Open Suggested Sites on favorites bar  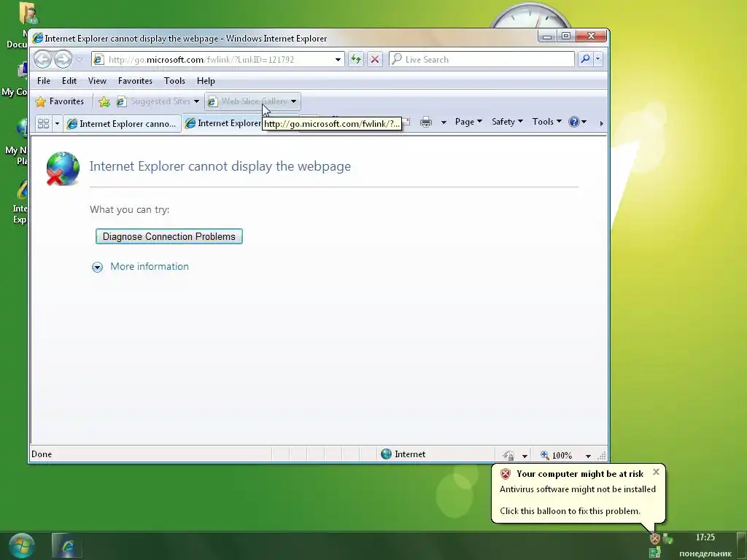coord(158,101)
